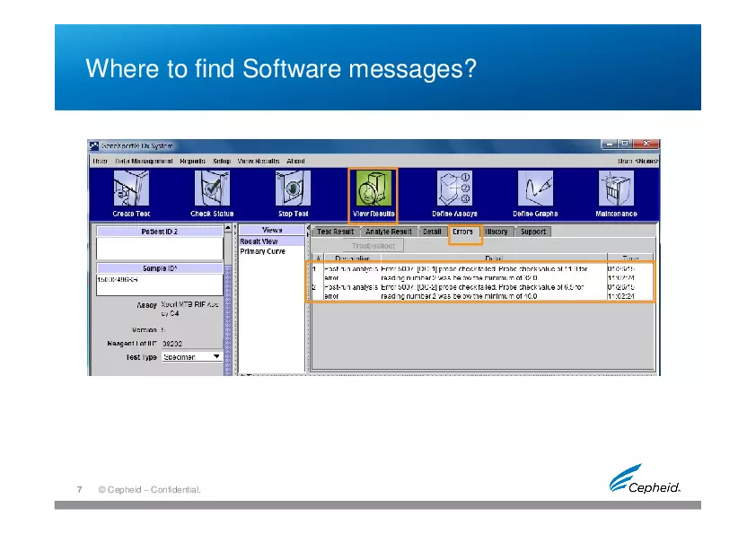Screen dimensions: 756x534
Task: Open the Setup menu
Action: [x=222, y=161]
